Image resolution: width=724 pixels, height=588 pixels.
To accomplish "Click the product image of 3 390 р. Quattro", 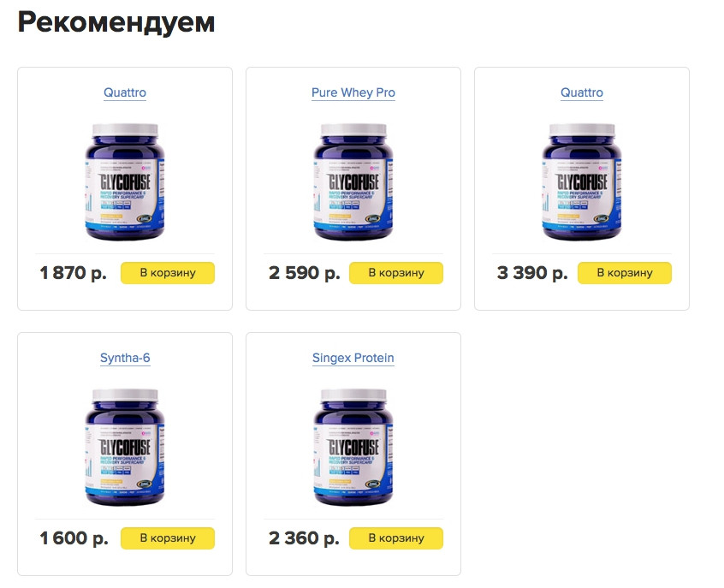I will (582, 181).
